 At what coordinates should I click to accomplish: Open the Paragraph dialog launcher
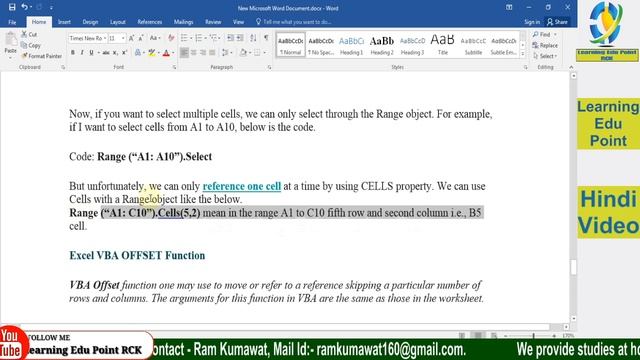click(x=269, y=67)
